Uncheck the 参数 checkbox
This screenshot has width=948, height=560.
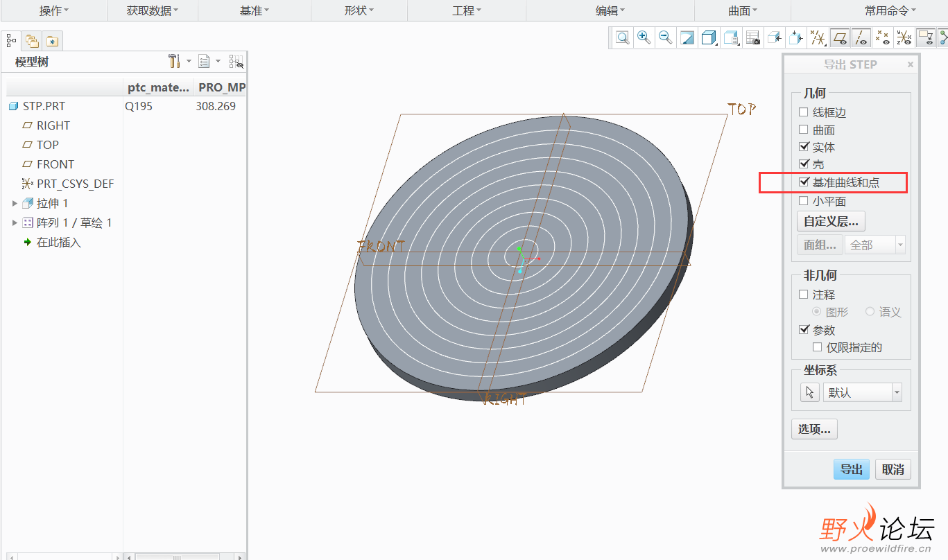tap(804, 330)
